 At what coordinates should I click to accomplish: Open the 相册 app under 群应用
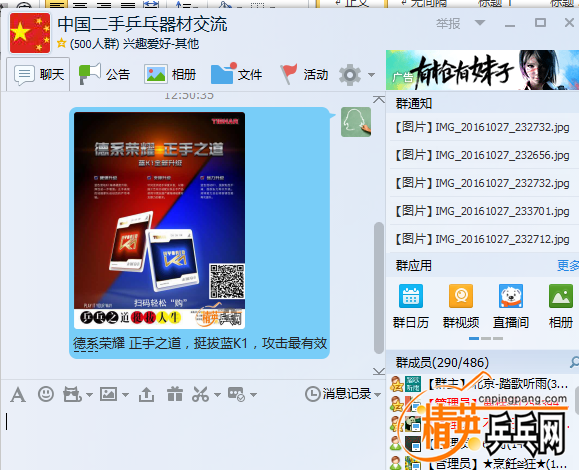[561, 307]
